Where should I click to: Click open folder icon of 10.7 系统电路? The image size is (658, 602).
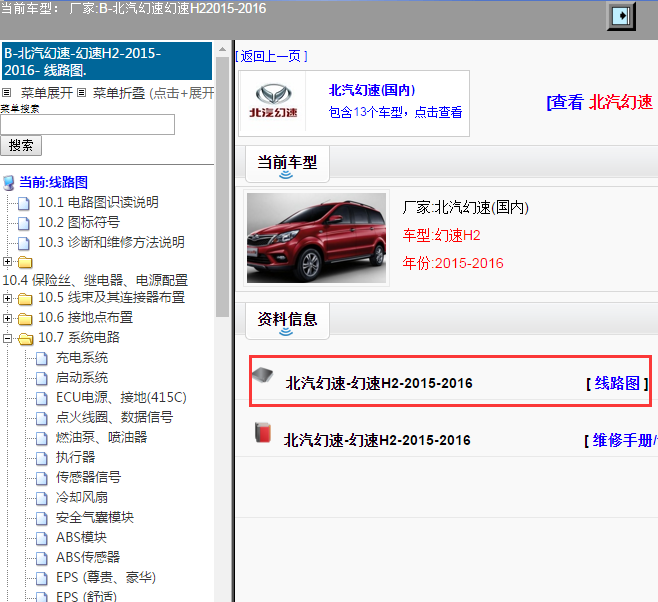coord(25,339)
